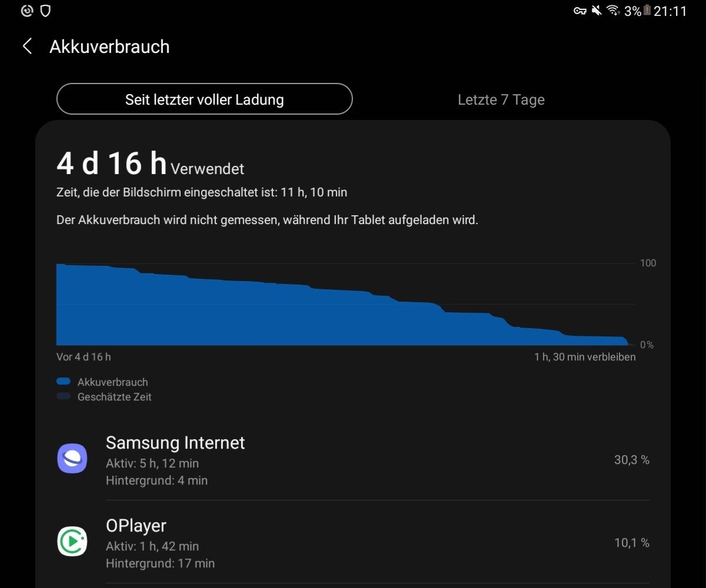The image size is (706, 588).
Task: Tap the 30,3 % usage value
Action: click(x=632, y=460)
